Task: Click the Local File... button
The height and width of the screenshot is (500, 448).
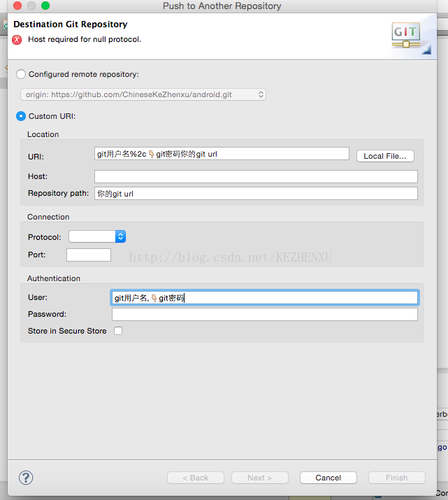Action: pyautogui.click(x=385, y=156)
